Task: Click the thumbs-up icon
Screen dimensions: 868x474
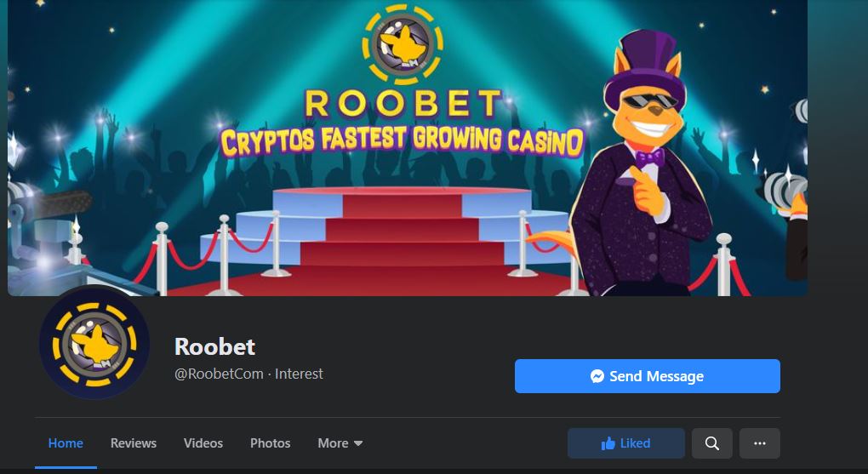Action: [x=608, y=443]
